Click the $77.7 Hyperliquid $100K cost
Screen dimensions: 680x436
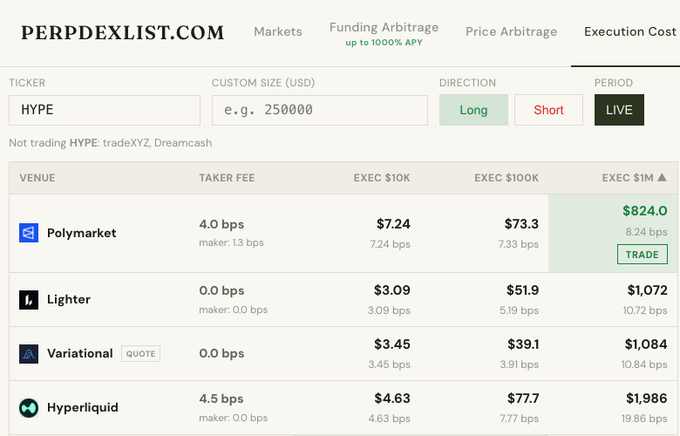523,398
